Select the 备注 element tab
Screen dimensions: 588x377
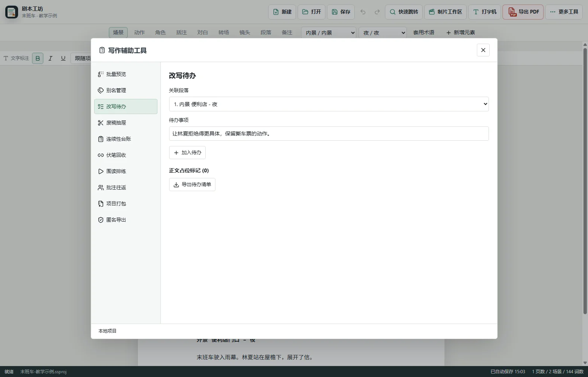pos(287,33)
